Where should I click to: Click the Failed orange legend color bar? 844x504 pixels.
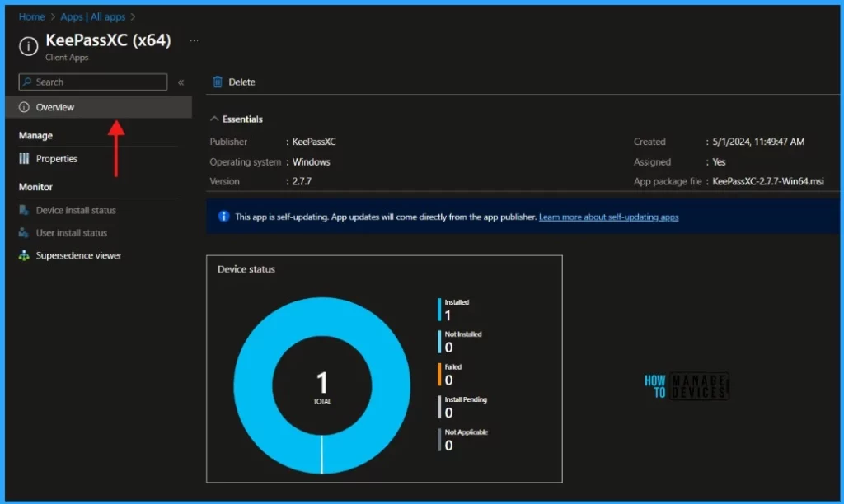439,375
